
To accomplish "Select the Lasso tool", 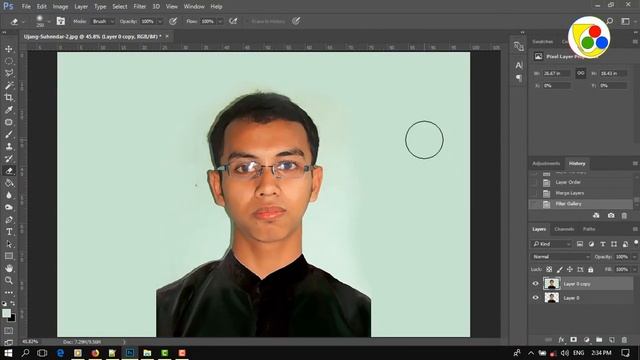I will 9,73.
